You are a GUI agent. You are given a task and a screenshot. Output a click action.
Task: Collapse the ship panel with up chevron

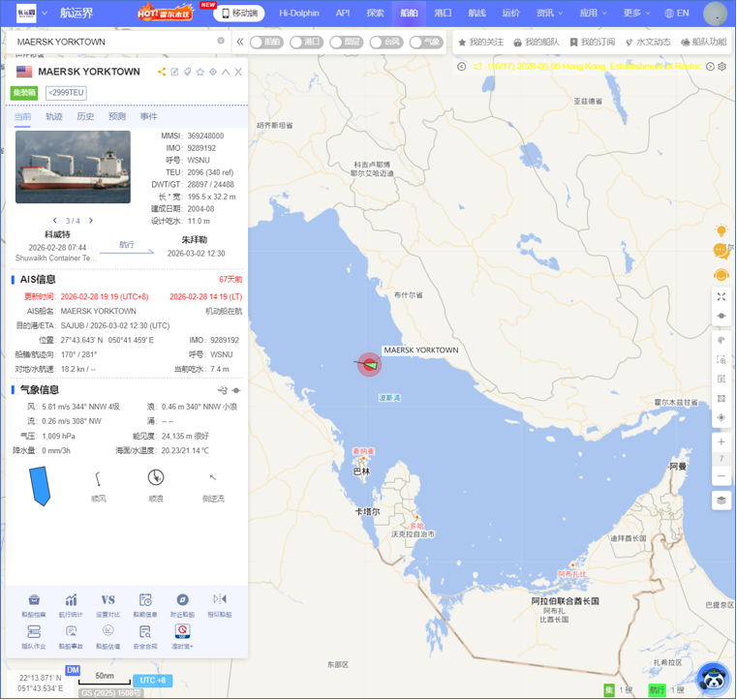pyautogui.click(x=226, y=72)
